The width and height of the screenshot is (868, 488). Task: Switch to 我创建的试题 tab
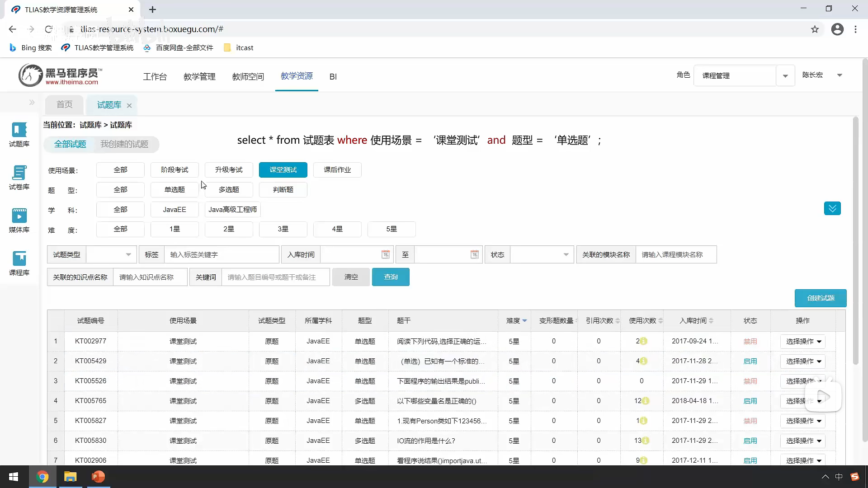(x=124, y=144)
